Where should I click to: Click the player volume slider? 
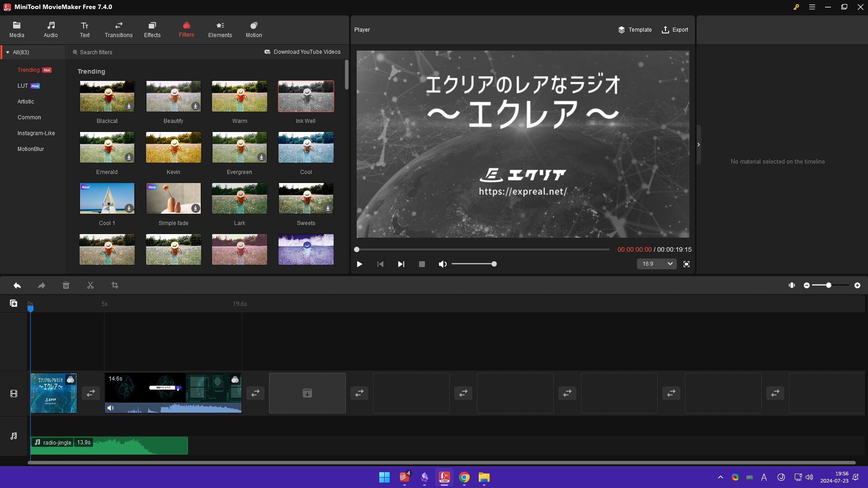472,264
